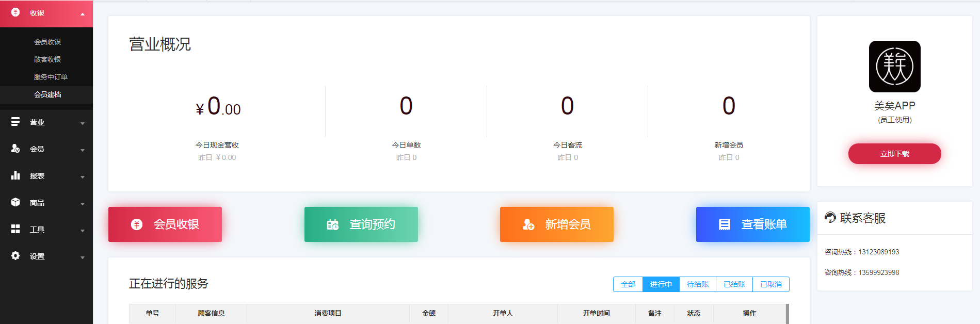
Task: Select the 已结账 filter tab
Action: click(734, 284)
